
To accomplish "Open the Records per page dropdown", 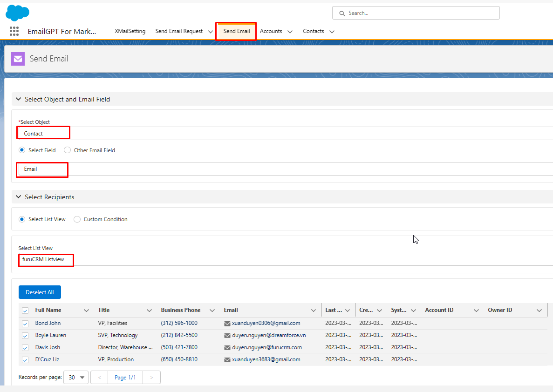I will [x=76, y=378].
